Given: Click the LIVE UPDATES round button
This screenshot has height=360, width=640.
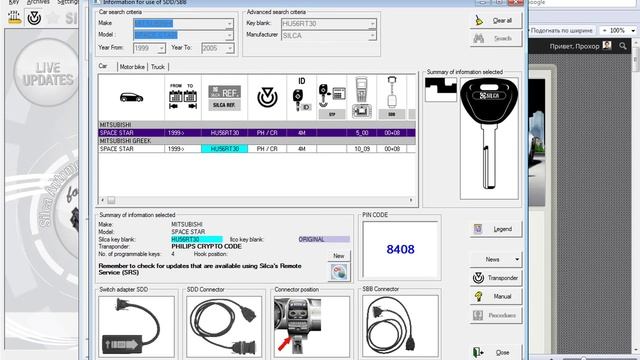Looking at the screenshot, I should click(x=47, y=73).
